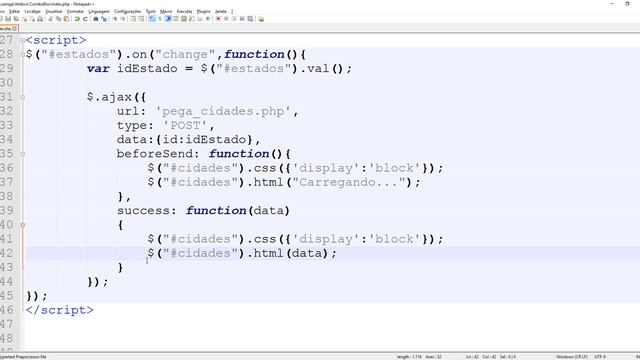The height and width of the screenshot is (360, 640).
Task: Click the synchronize horizontal scrolling icon
Action: coord(141,19)
